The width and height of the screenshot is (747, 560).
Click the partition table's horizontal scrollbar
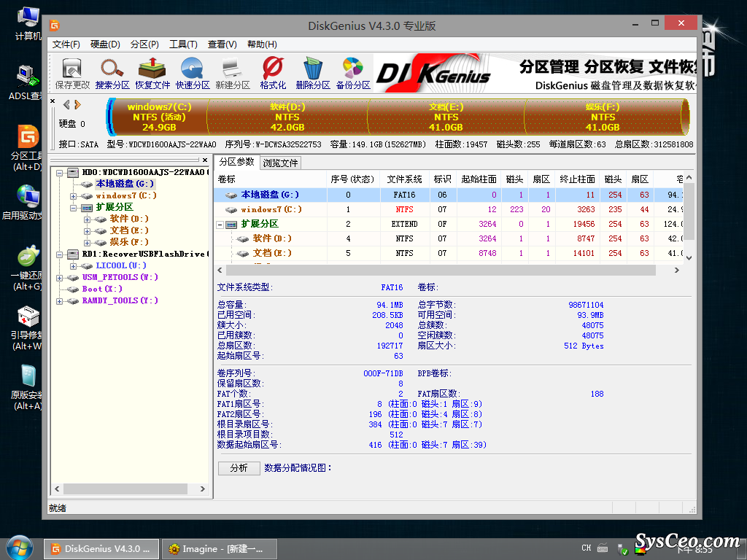pyautogui.click(x=441, y=270)
